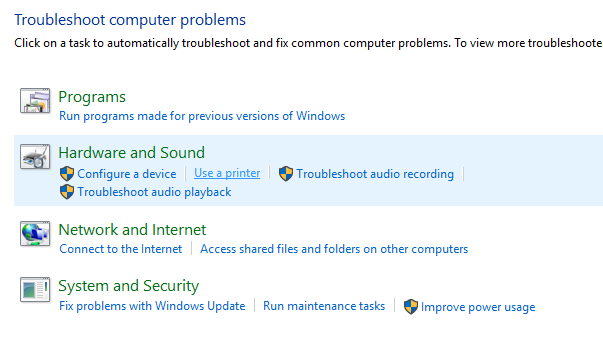Open Access shared files and folders link

point(334,249)
